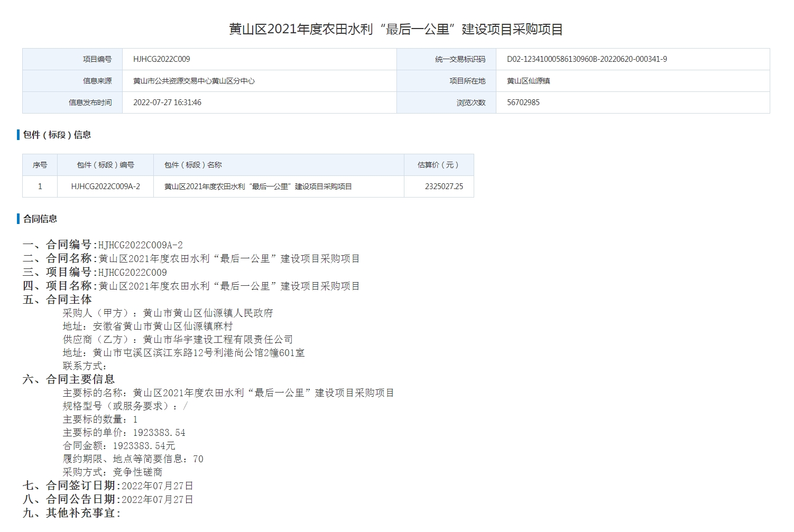Click the 包件（标段）名称 column header

click(x=193, y=165)
